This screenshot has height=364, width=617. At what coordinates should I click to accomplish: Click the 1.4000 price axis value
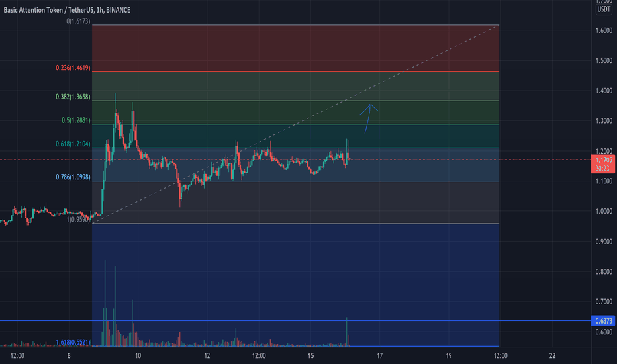click(604, 91)
